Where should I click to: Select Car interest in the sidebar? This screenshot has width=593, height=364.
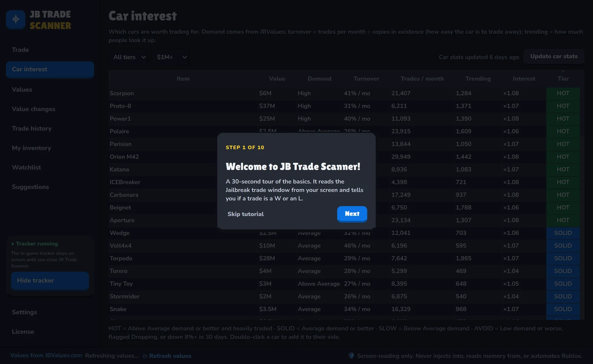coord(50,69)
